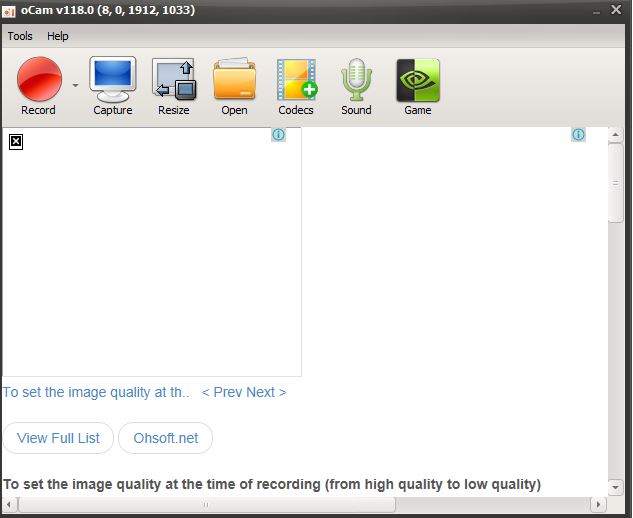This screenshot has width=633, height=518.
Task: Open the Help menu
Action: click(58, 36)
